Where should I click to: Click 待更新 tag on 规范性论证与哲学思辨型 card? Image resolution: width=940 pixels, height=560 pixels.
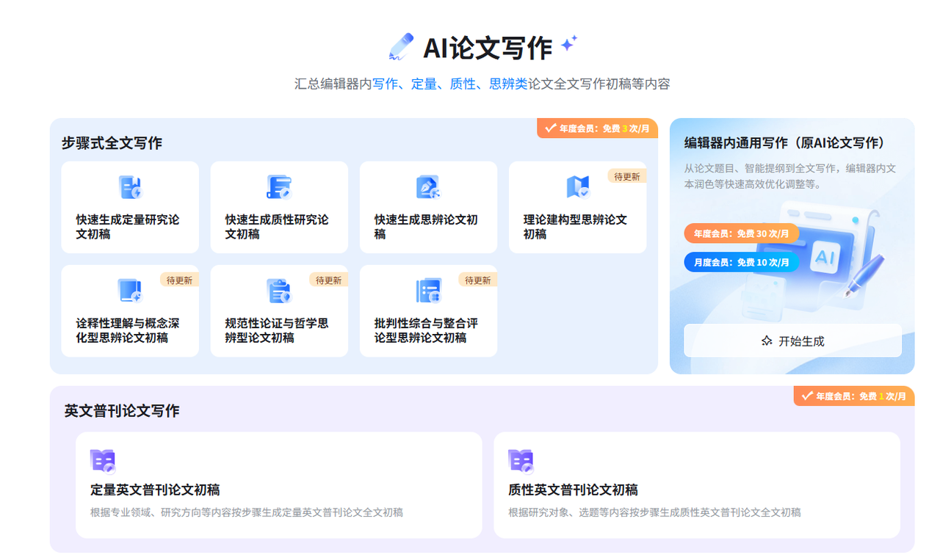tap(328, 280)
